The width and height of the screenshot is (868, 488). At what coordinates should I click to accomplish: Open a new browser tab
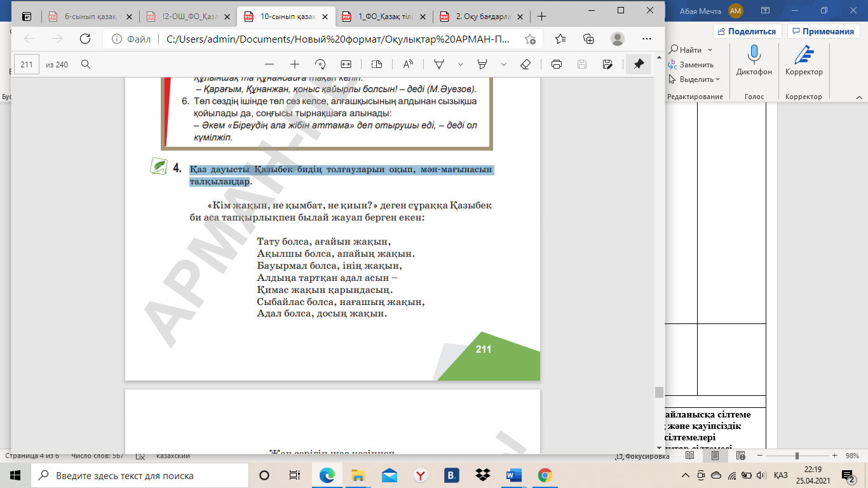[x=541, y=17]
